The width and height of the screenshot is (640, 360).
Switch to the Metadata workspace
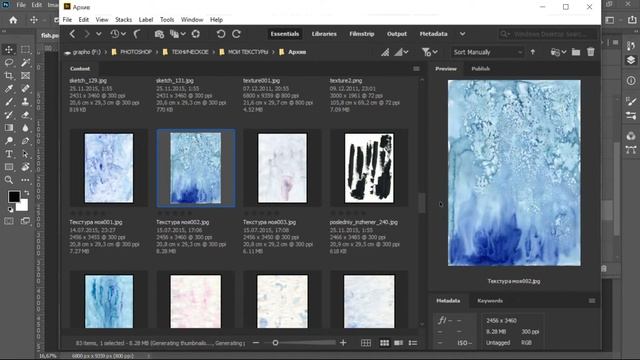(x=433, y=34)
